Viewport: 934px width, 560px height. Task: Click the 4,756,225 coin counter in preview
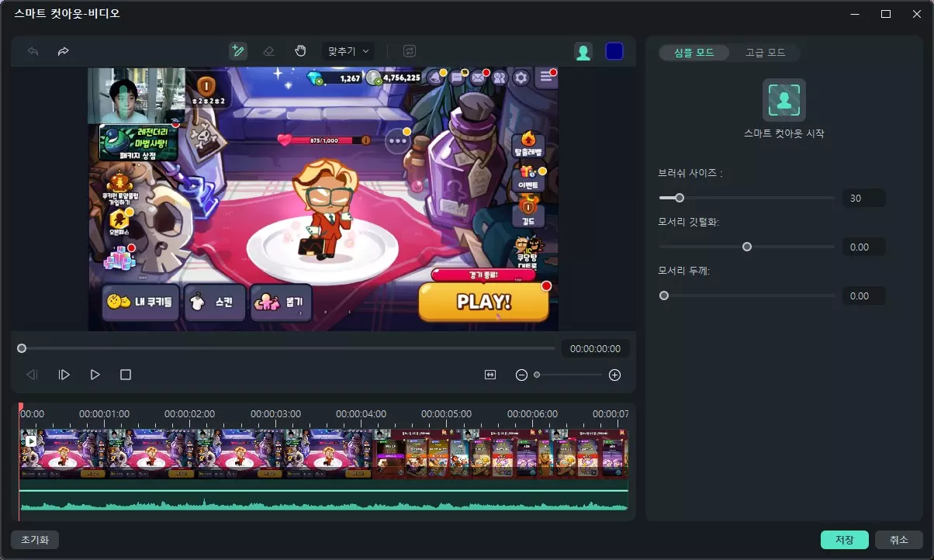393,77
